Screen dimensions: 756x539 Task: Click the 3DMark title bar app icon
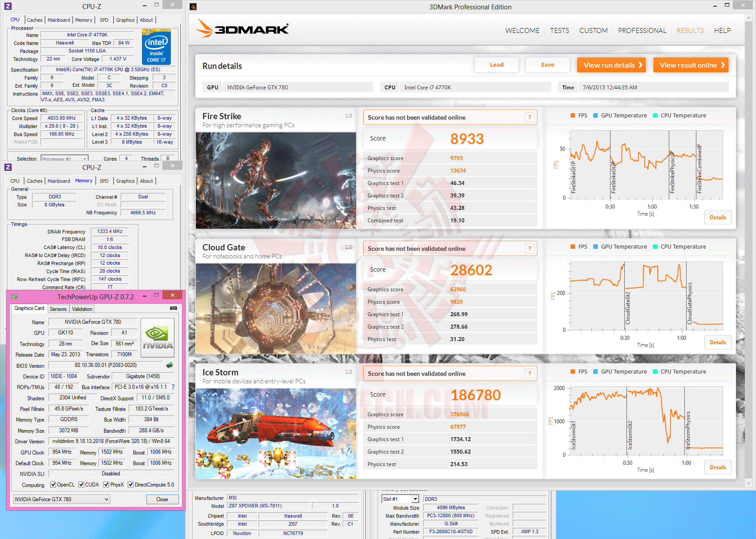click(193, 7)
